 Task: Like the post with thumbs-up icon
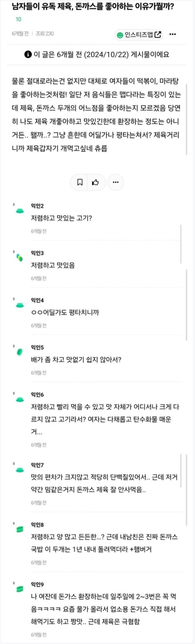click(95, 182)
